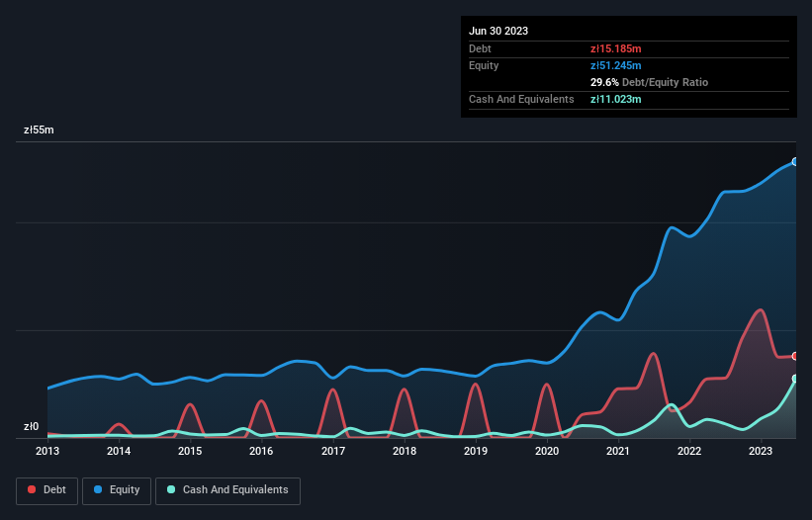Click the 2022 x-axis label

point(689,451)
